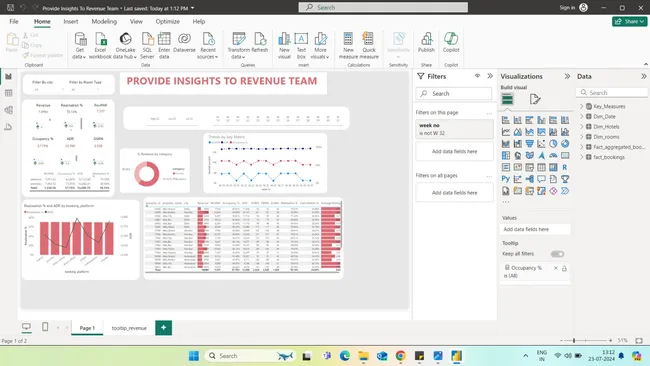
Task: Open Microsoft Edge from taskbar
Action: pos(345,356)
